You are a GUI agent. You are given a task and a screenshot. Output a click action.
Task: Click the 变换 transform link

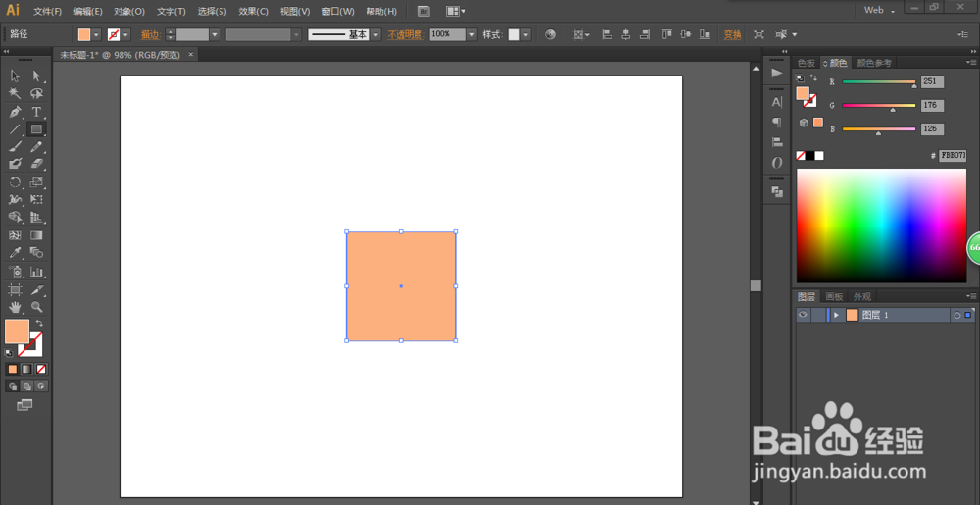(732, 35)
